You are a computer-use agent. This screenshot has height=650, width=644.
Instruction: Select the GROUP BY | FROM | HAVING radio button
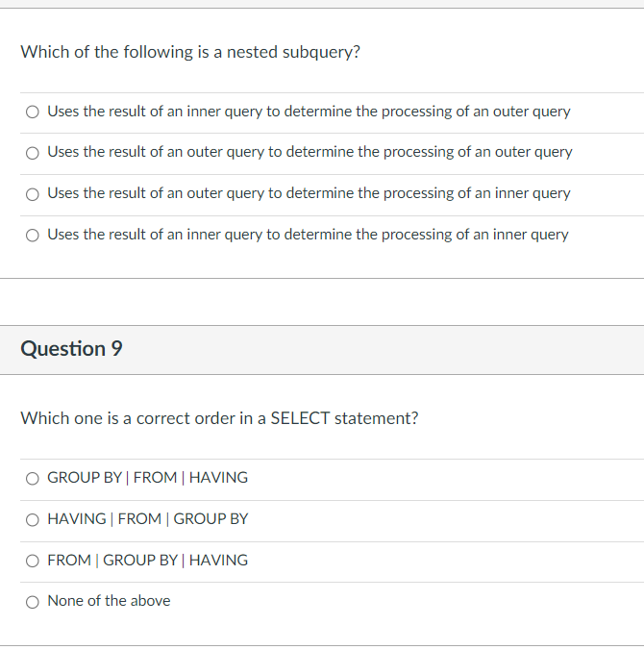click(x=33, y=479)
